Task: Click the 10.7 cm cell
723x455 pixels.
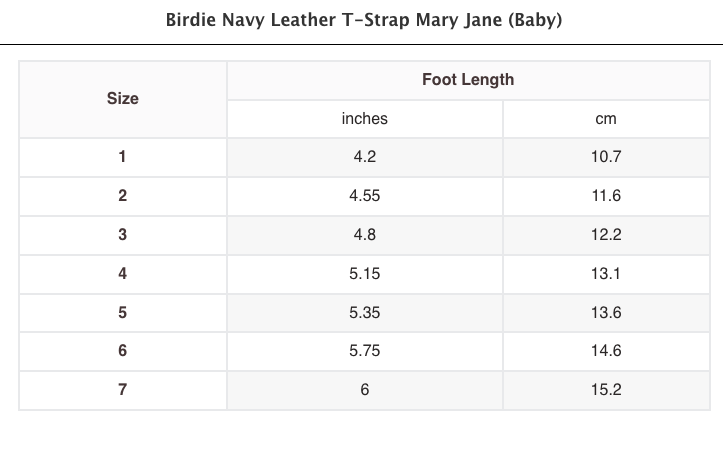Action: (x=606, y=157)
